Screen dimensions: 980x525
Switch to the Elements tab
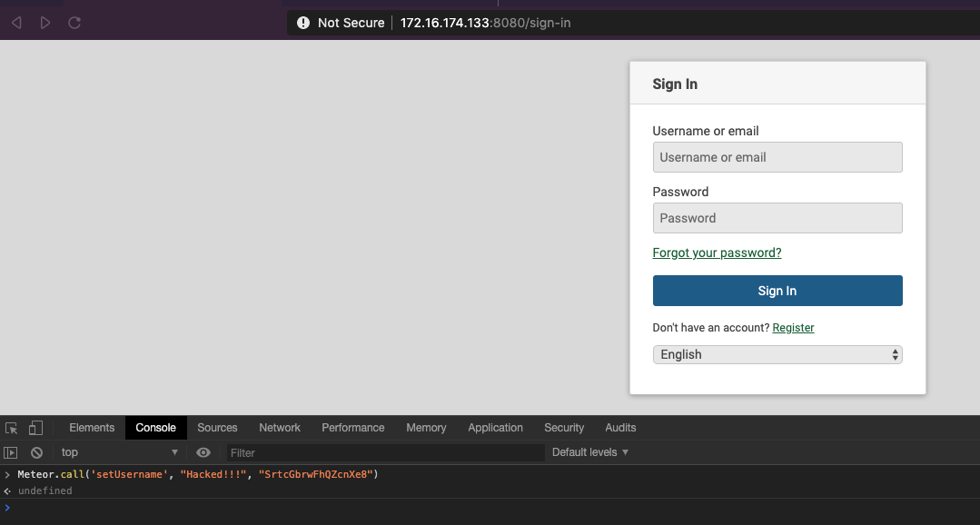[x=92, y=428]
